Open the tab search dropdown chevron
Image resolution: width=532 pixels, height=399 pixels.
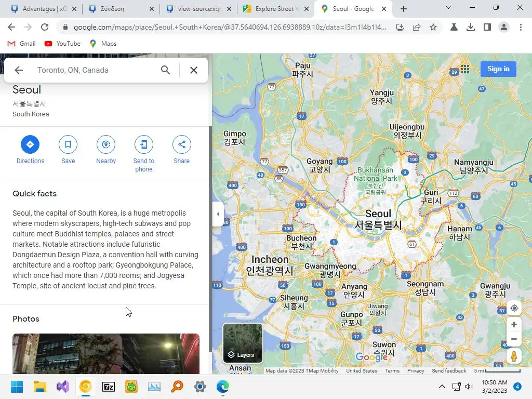point(448,7)
